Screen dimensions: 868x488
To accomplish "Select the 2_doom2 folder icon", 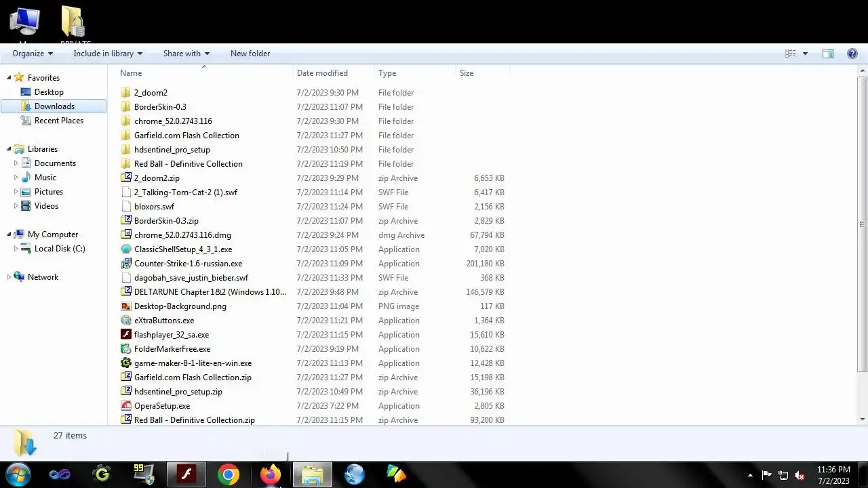I will click(125, 93).
